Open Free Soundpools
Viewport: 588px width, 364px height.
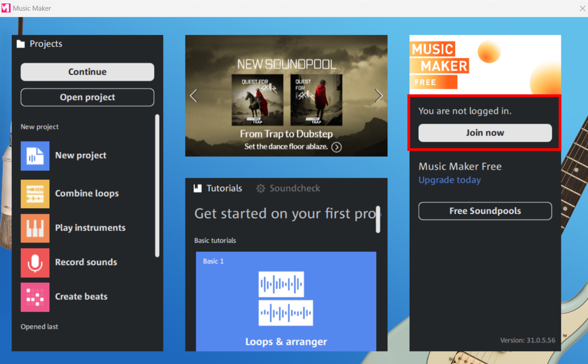(x=485, y=211)
